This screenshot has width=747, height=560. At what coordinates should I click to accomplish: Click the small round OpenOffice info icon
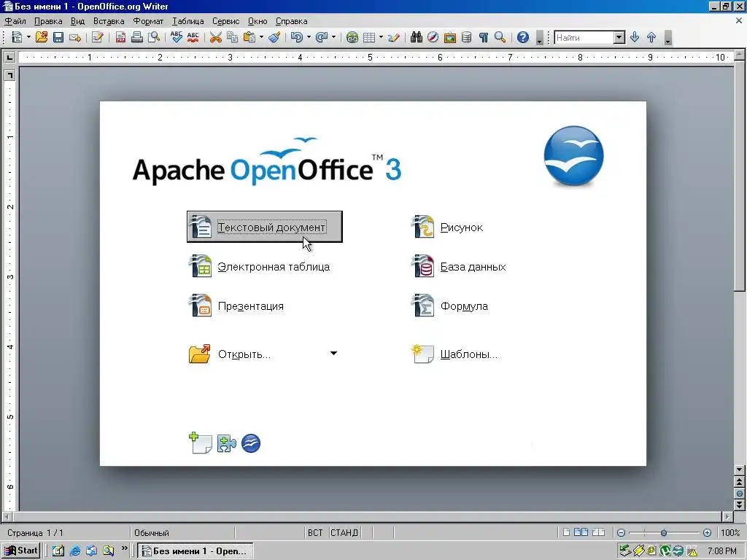[x=251, y=443]
